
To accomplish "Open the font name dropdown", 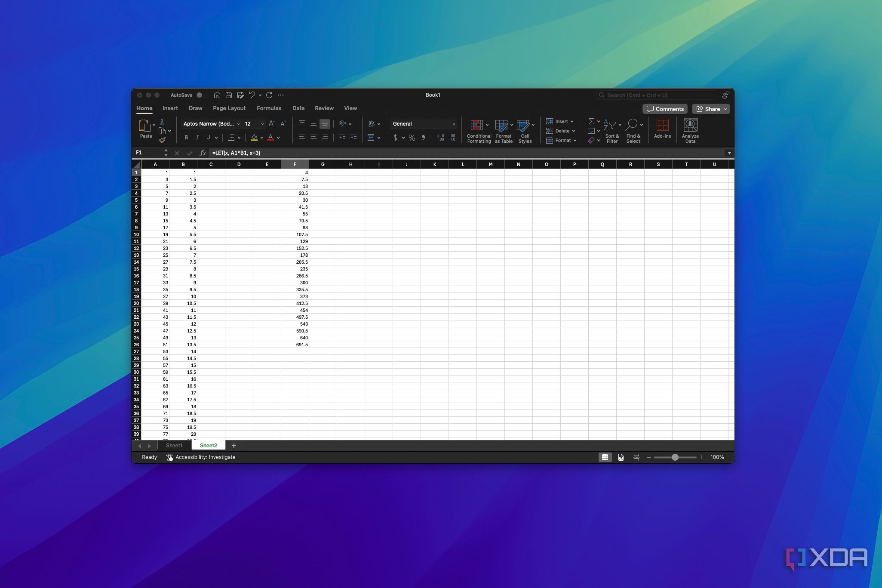I will click(x=238, y=124).
